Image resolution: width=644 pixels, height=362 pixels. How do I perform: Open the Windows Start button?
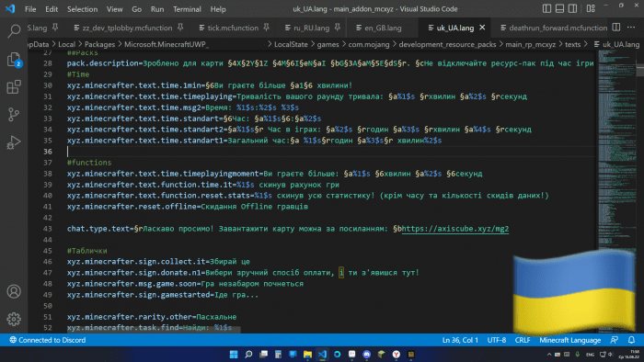click(x=234, y=355)
